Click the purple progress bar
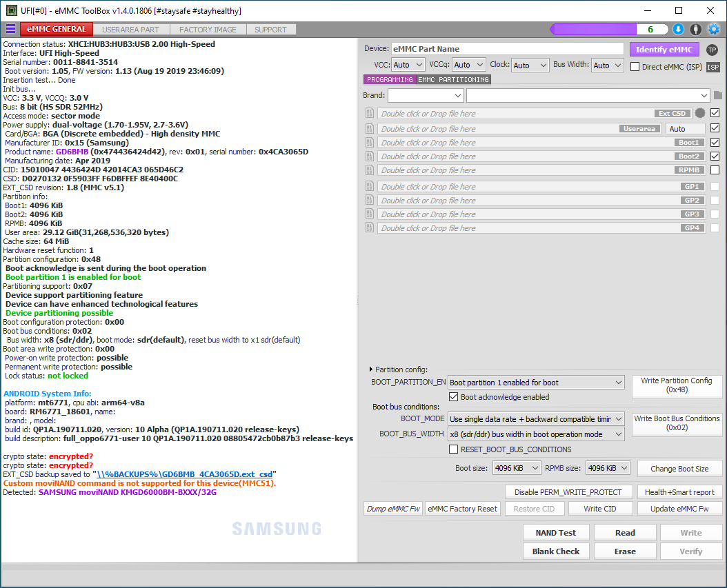 click(x=609, y=29)
